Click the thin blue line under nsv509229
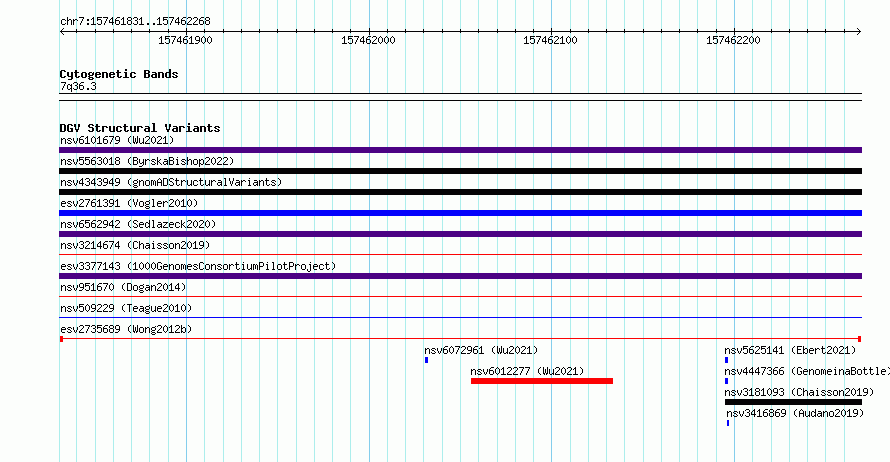Viewport: 890px width, 462px height. point(460,317)
